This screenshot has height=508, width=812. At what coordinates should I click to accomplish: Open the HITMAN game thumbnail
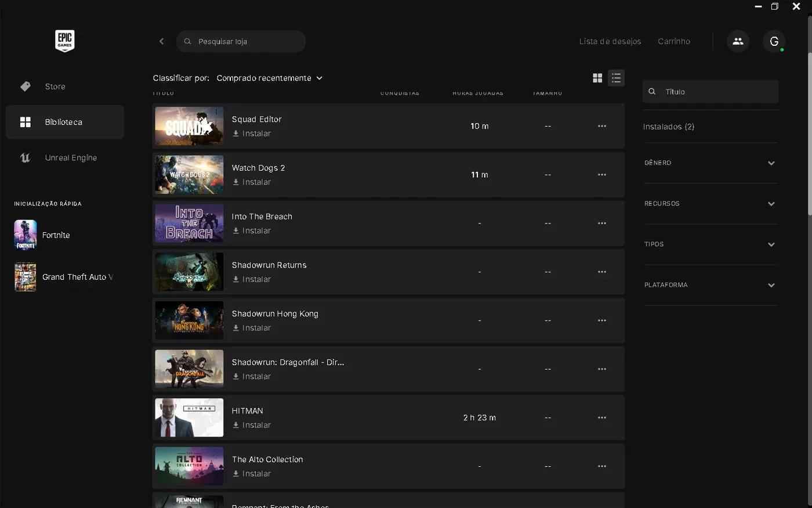(189, 417)
